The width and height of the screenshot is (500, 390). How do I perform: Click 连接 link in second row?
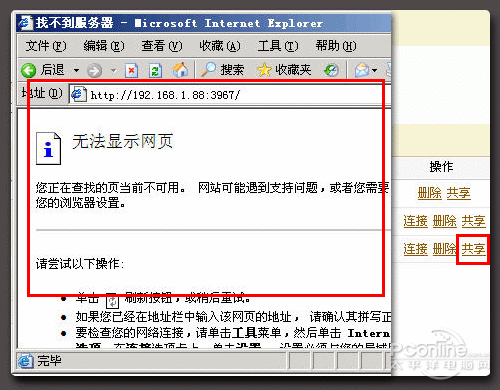point(415,221)
